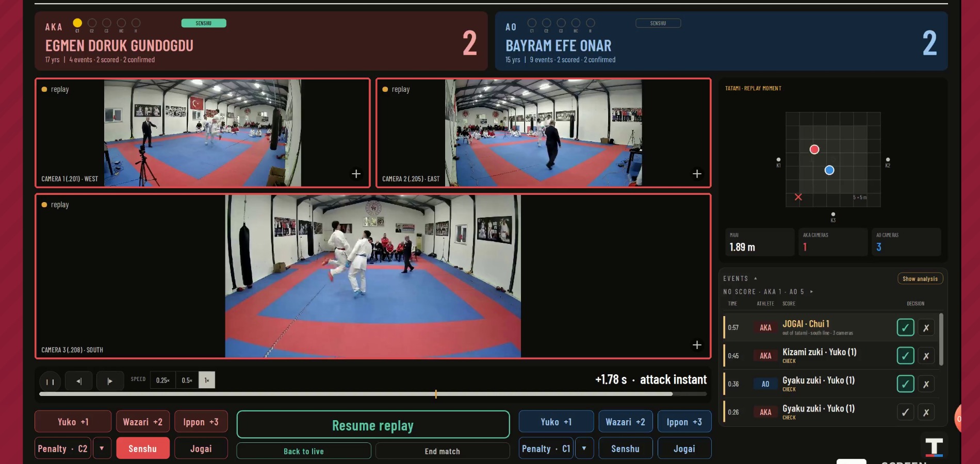
Task: Reject the 0:26 AKA Gyaku zuki event
Action: pos(926,412)
